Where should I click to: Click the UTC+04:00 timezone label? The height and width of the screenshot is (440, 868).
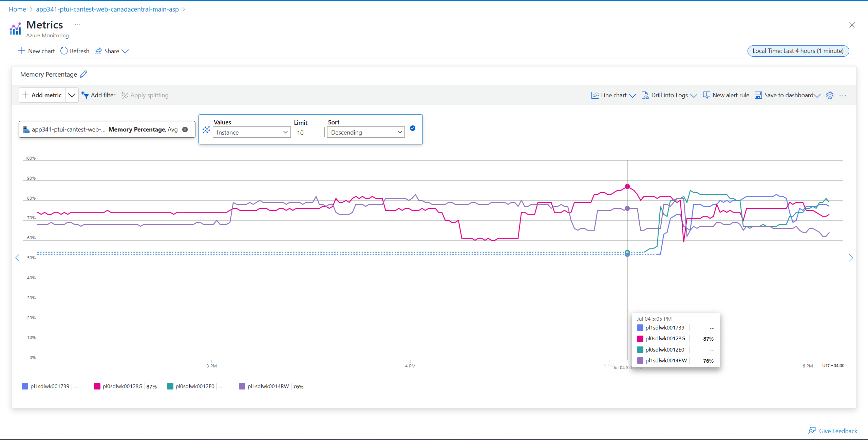tap(833, 365)
